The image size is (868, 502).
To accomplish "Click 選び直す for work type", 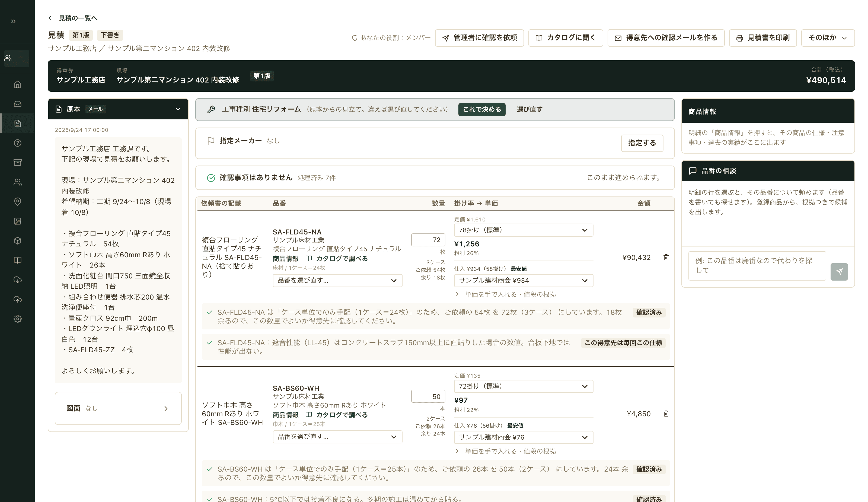I will 529,109.
